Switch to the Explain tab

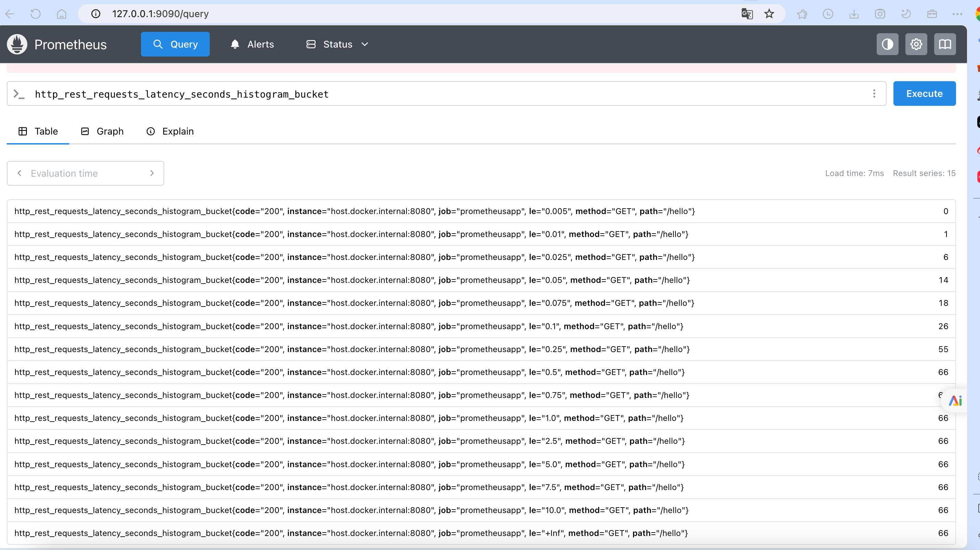(x=170, y=131)
